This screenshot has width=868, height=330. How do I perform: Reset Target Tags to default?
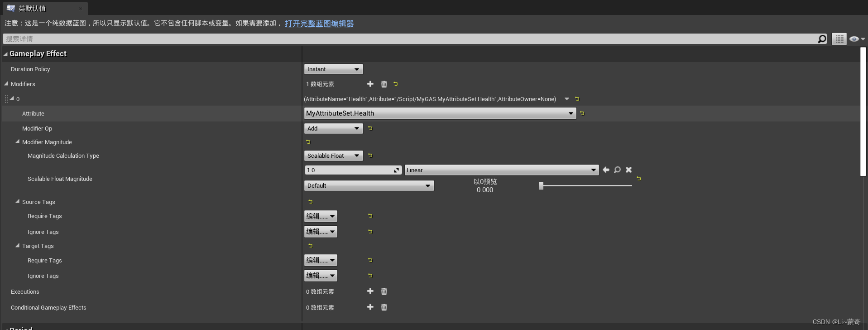click(310, 246)
